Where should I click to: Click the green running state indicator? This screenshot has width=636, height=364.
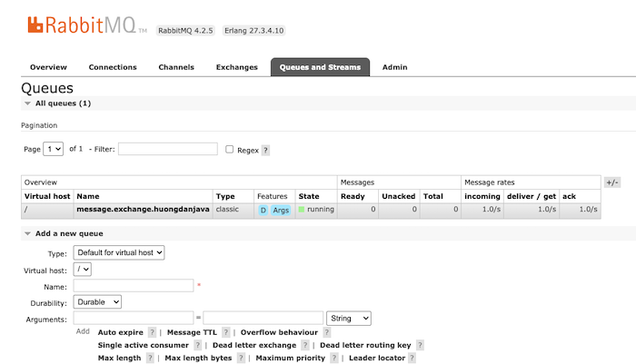pyautogui.click(x=303, y=210)
